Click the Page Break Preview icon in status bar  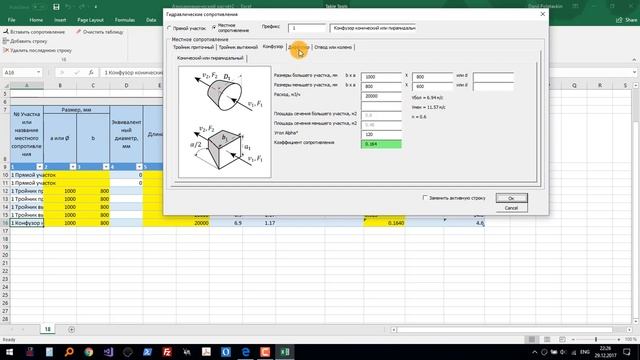tap(562, 339)
